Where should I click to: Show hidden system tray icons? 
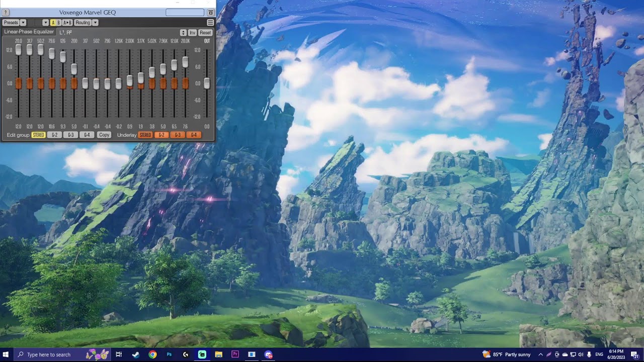click(541, 354)
